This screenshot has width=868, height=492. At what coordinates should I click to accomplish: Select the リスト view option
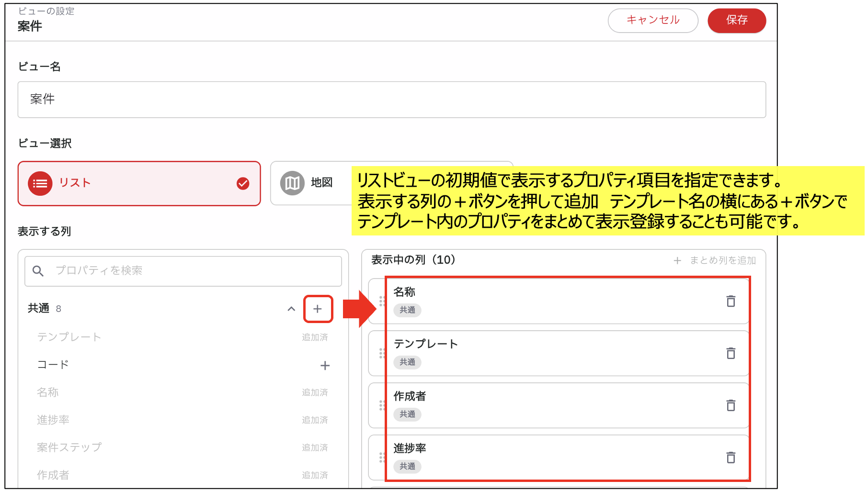click(x=139, y=183)
